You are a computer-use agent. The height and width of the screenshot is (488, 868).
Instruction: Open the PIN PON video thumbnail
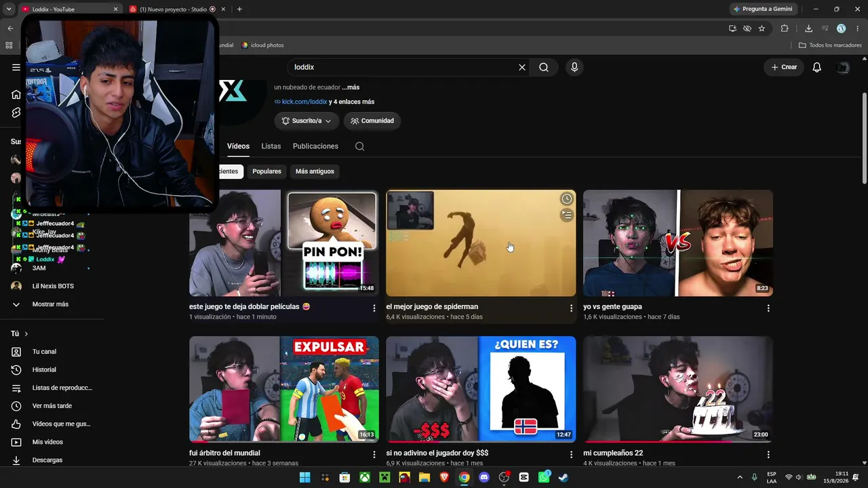pos(284,243)
